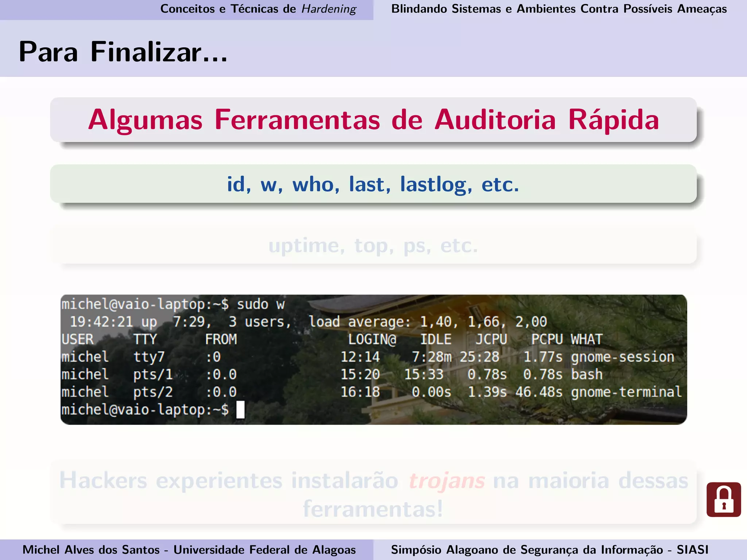The height and width of the screenshot is (560, 747).
Task: Click the 'Para Finalizar...' slide title
Action: (123, 51)
